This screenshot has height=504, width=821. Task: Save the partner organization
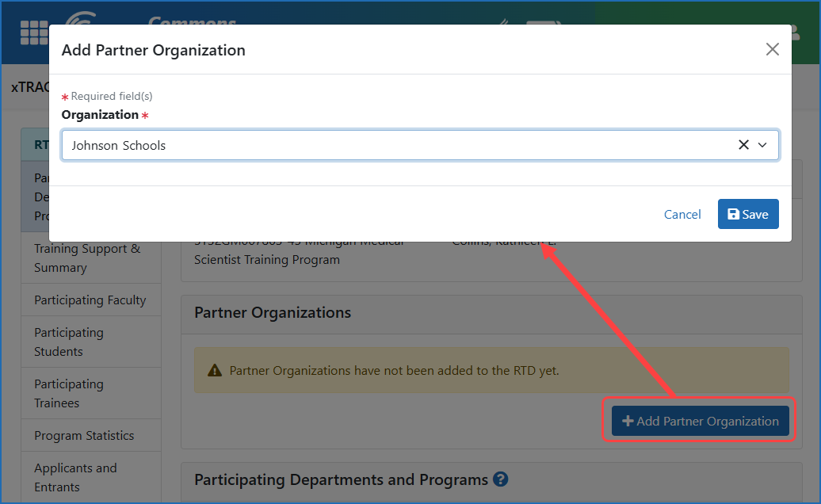click(x=748, y=214)
